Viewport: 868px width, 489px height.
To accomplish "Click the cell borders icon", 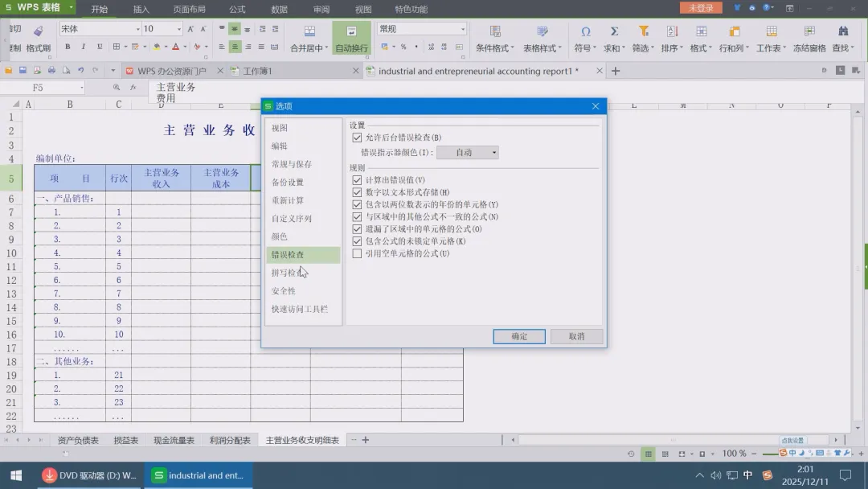I will pos(117,47).
